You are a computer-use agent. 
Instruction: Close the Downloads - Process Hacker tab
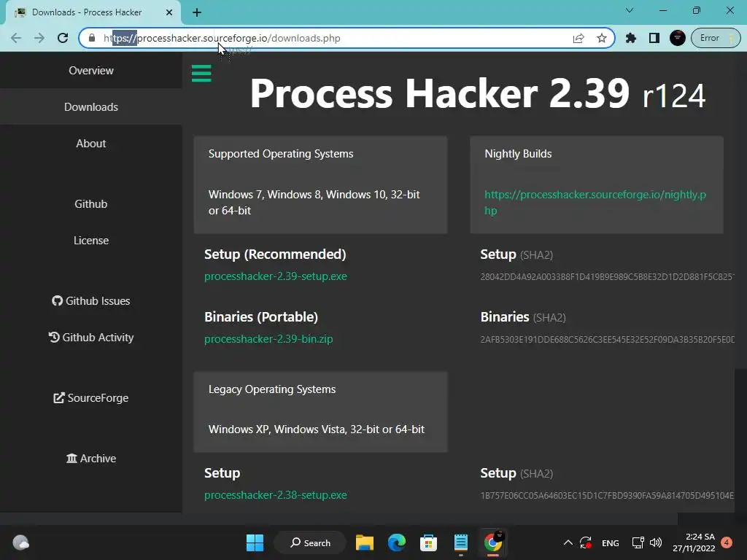tap(169, 12)
